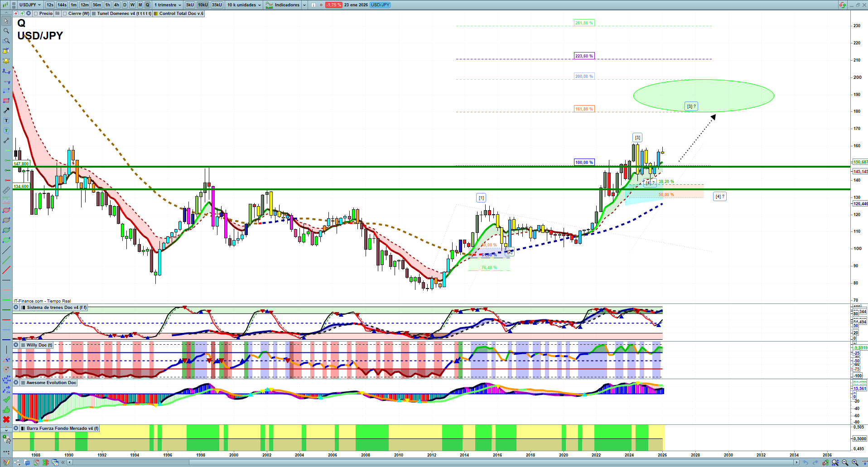Choose the black arrow drawing tool
Image resolution: width=868 pixels, height=467 pixels.
[x=6, y=111]
